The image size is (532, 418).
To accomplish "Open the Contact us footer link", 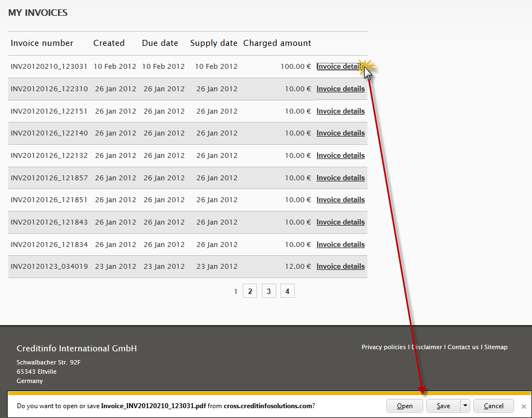I will point(463,347).
